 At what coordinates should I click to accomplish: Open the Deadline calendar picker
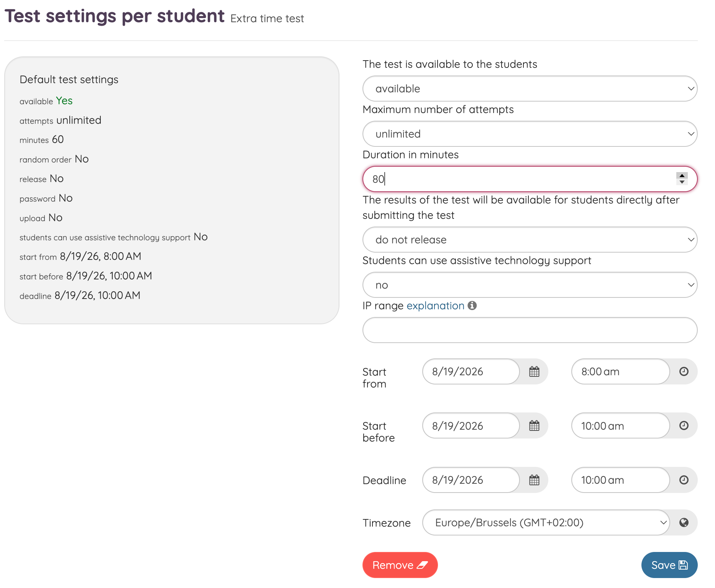pyautogui.click(x=534, y=480)
